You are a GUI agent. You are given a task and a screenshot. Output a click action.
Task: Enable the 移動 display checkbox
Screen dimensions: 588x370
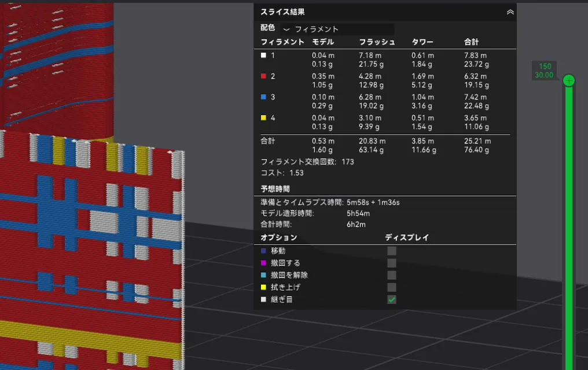[391, 250]
